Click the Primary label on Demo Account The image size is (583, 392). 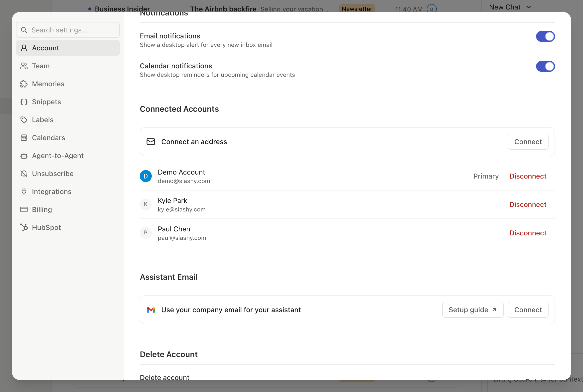pyautogui.click(x=486, y=176)
